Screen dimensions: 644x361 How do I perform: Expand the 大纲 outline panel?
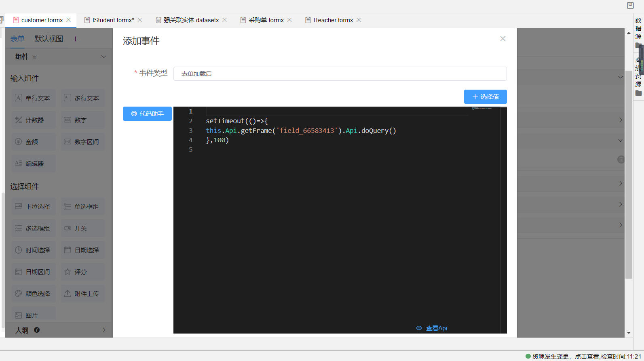point(104,330)
